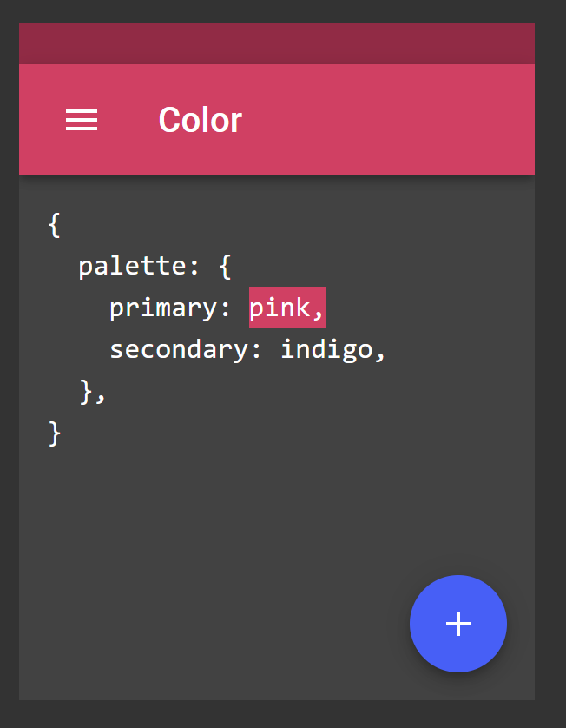Select the menu icon in the app bar
Viewport: 566px width, 728px height.
pyautogui.click(x=82, y=120)
